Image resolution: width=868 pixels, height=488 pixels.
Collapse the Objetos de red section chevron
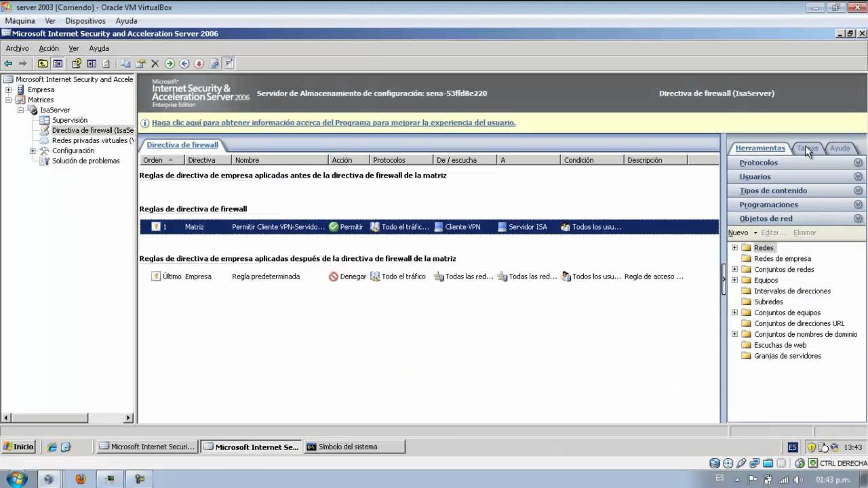858,218
